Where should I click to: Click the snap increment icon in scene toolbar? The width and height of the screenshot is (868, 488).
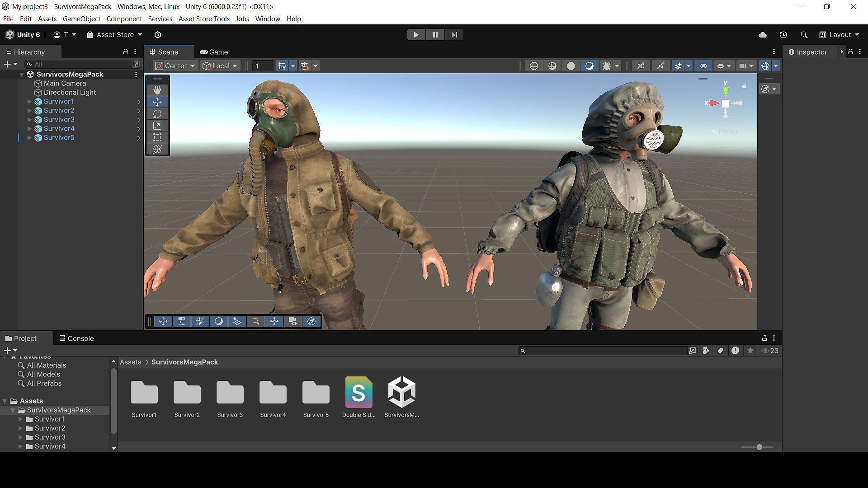pyautogui.click(x=305, y=66)
